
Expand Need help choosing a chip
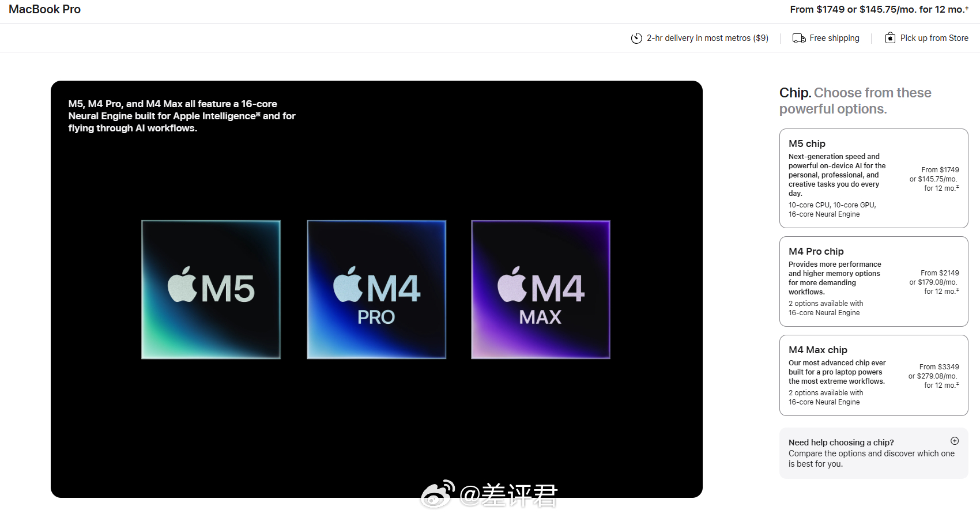(873, 453)
